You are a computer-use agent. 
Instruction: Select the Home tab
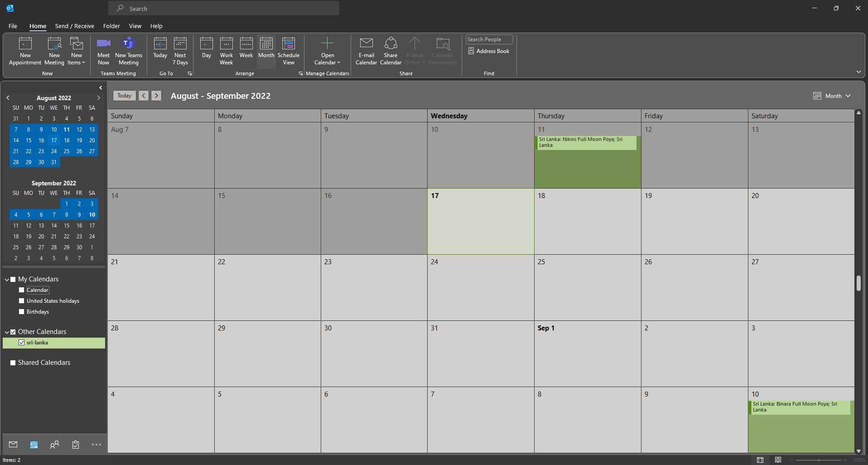pos(38,26)
